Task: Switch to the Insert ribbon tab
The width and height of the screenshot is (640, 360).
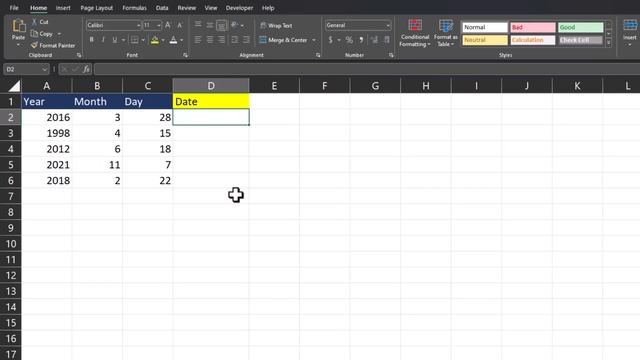Action: (63, 8)
